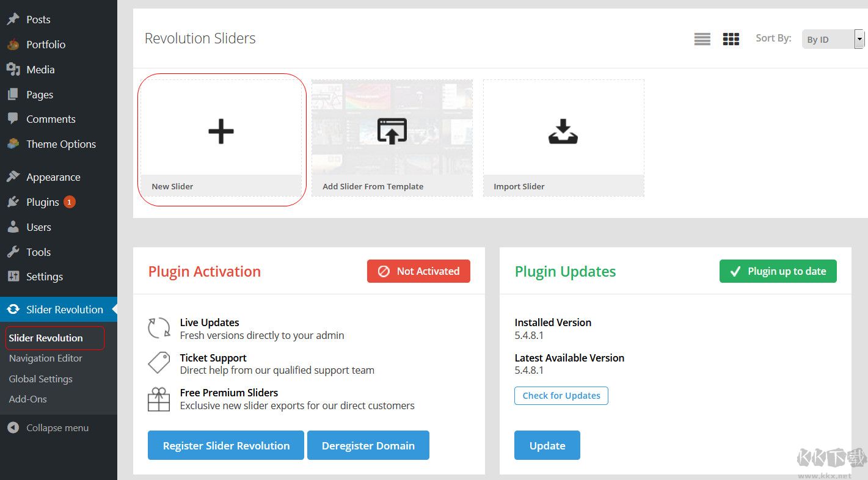Open the Navigation Editor submenu
The image size is (868, 480).
click(46, 358)
